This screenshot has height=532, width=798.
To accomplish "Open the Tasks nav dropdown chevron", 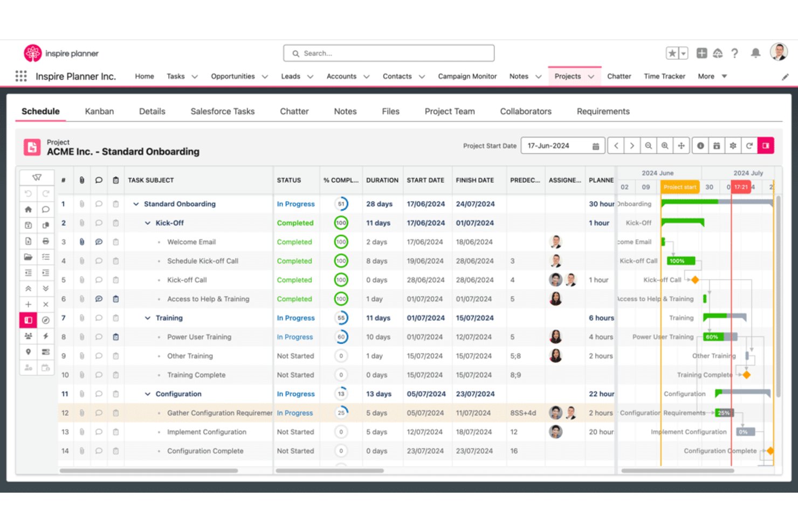I will pos(195,77).
